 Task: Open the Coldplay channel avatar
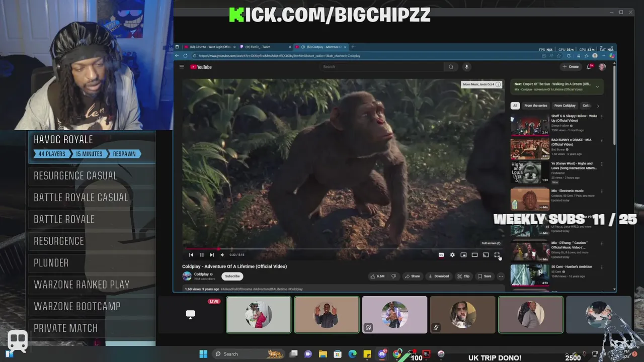187,276
